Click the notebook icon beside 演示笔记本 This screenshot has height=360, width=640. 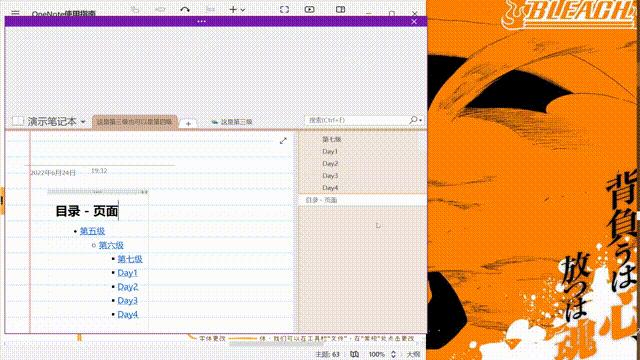click(18, 121)
